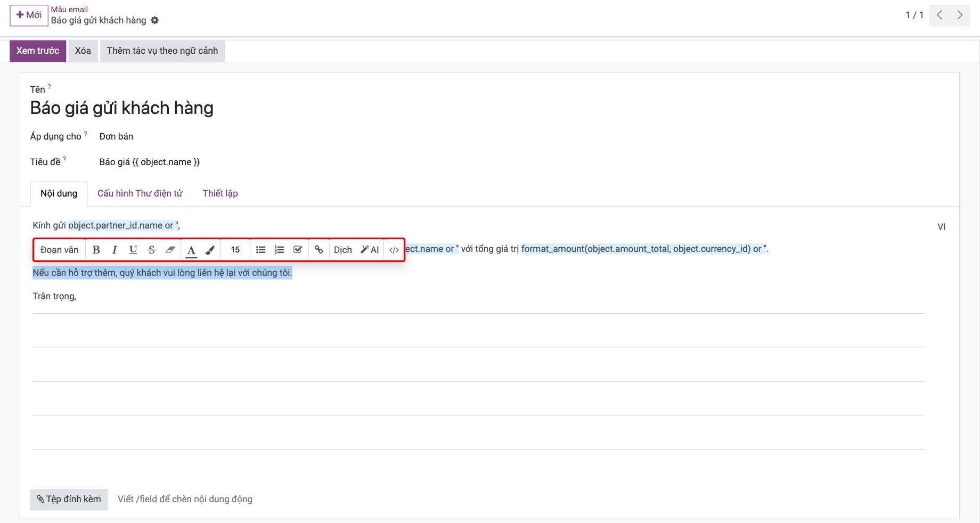
Task: Click the Tệp đính kèm attachment button
Action: click(69, 500)
